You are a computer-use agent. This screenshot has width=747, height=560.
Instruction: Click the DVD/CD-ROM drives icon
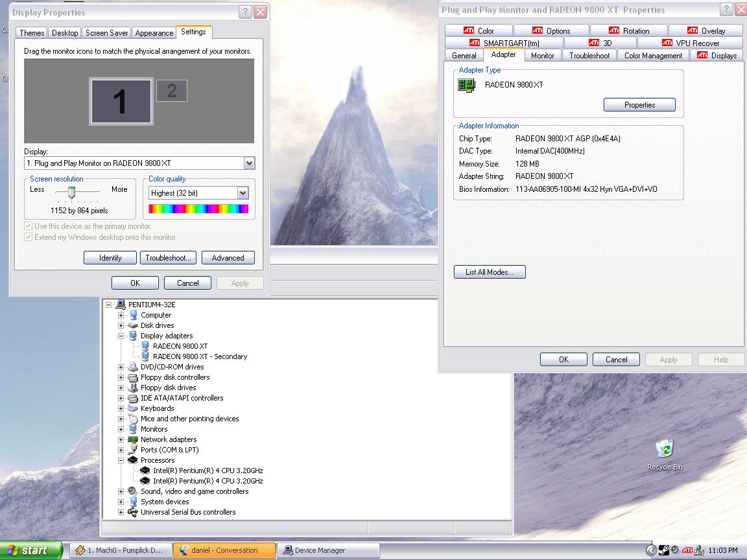coord(133,367)
